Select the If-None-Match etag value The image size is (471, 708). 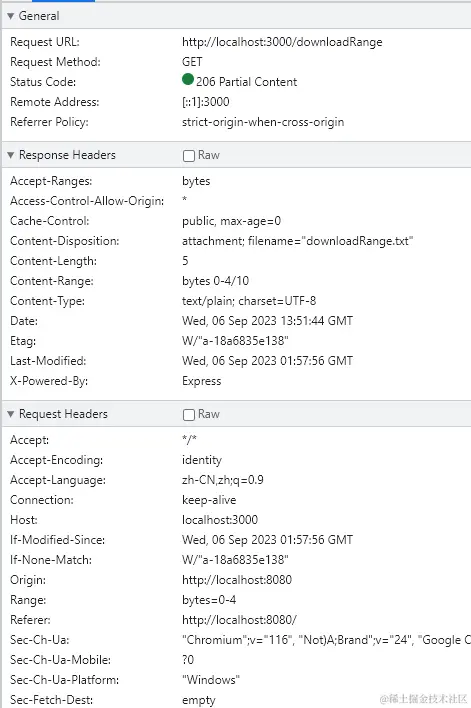tap(235, 559)
